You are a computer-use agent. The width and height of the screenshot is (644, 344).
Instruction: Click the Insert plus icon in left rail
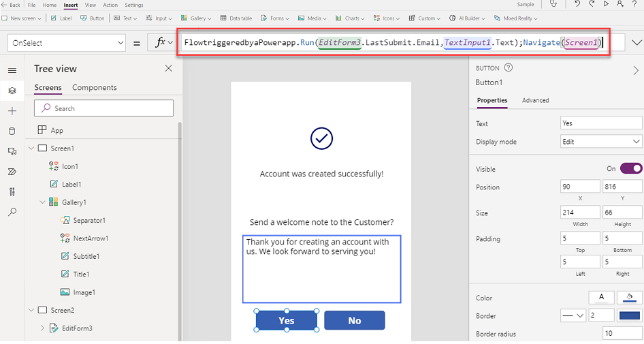coord(12,111)
